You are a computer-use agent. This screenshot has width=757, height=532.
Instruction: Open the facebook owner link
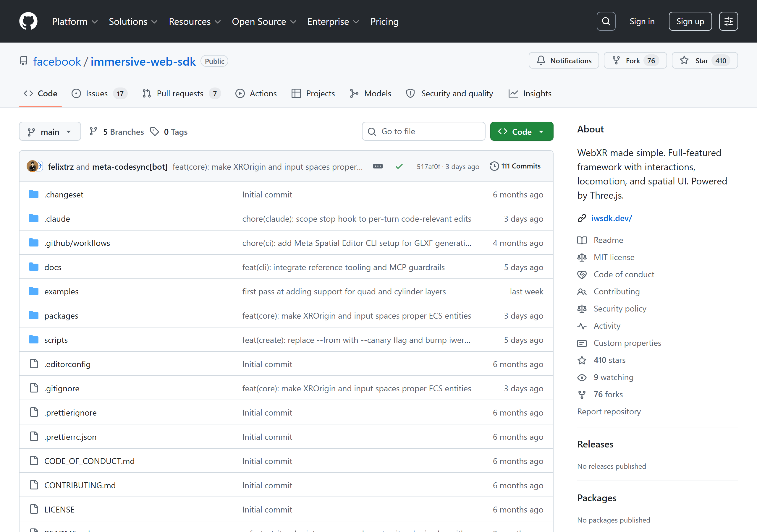pos(57,61)
